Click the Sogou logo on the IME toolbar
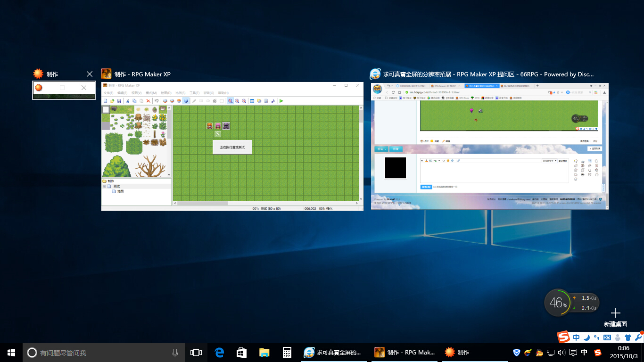This screenshot has width=644, height=362. click(x=563, y=337)
